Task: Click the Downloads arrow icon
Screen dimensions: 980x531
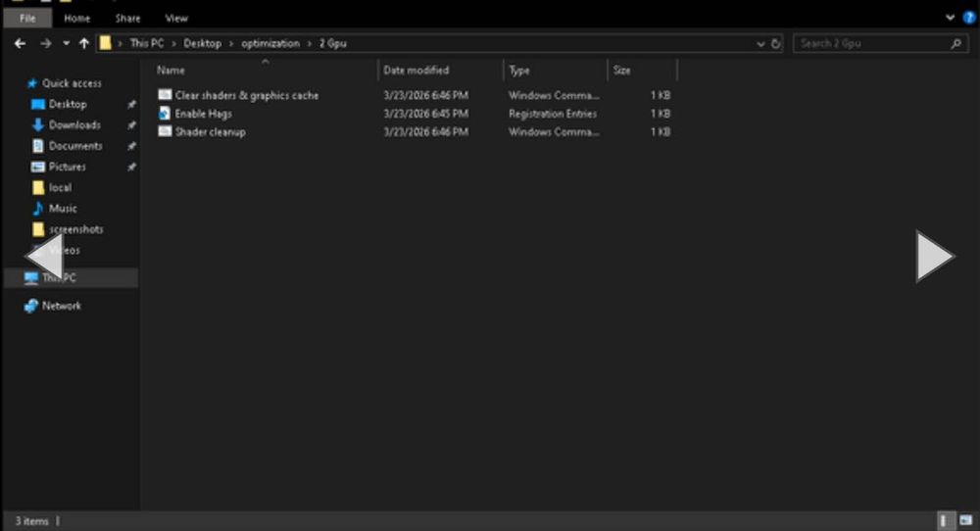Action: tap(38, 125)
